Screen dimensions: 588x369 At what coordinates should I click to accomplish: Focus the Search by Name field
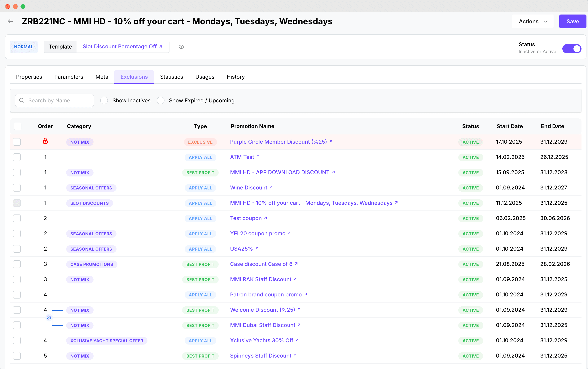(59, 100)
